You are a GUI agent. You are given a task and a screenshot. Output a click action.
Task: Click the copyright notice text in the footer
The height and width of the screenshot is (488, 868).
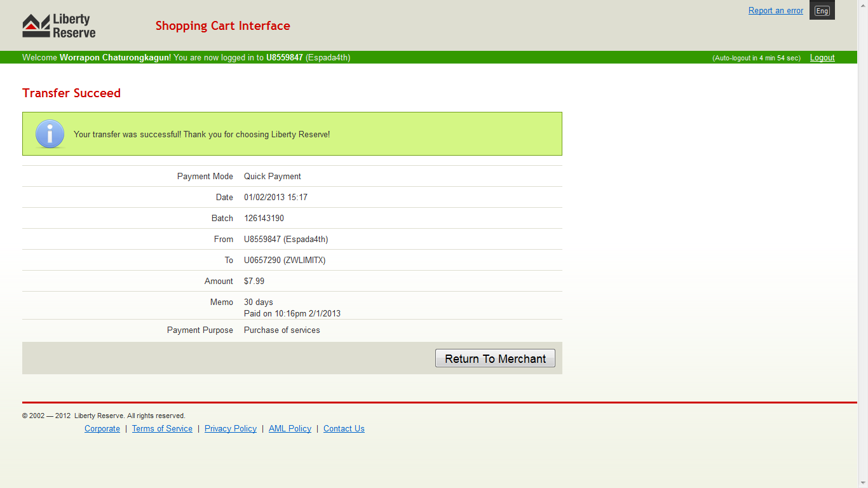[104, 416]
